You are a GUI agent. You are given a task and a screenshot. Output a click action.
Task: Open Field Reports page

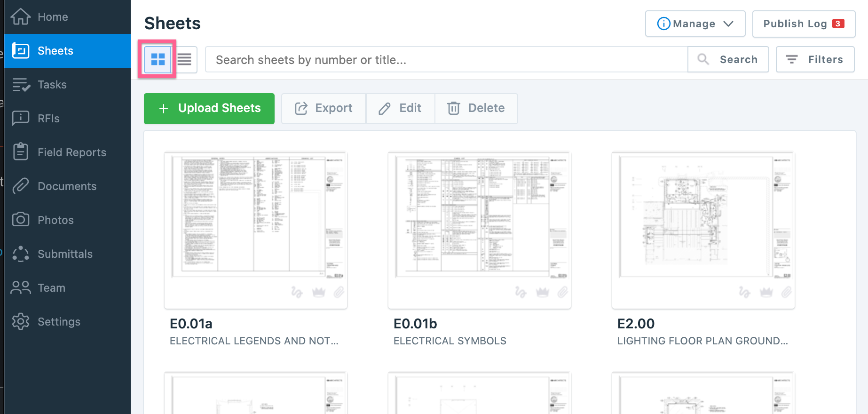67,152
